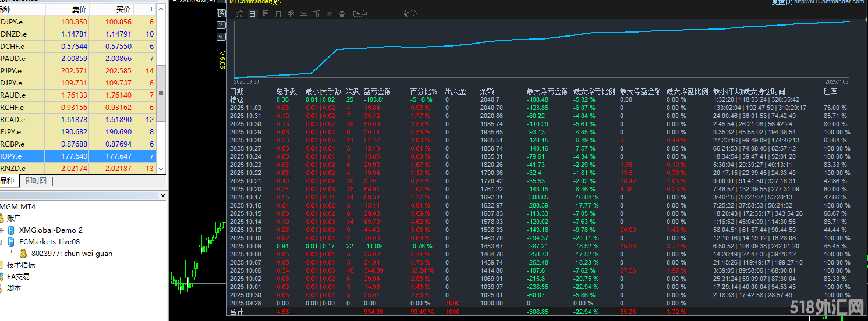The image size is (868, 321).
Task: Toggle the 日 daily statistics view
Action: (253, 14)
